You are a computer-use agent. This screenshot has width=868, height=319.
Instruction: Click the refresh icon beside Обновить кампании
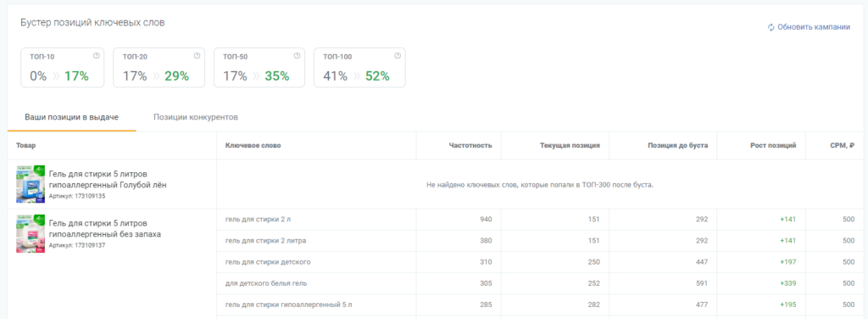pyautogui.click(x=771, y=27)
